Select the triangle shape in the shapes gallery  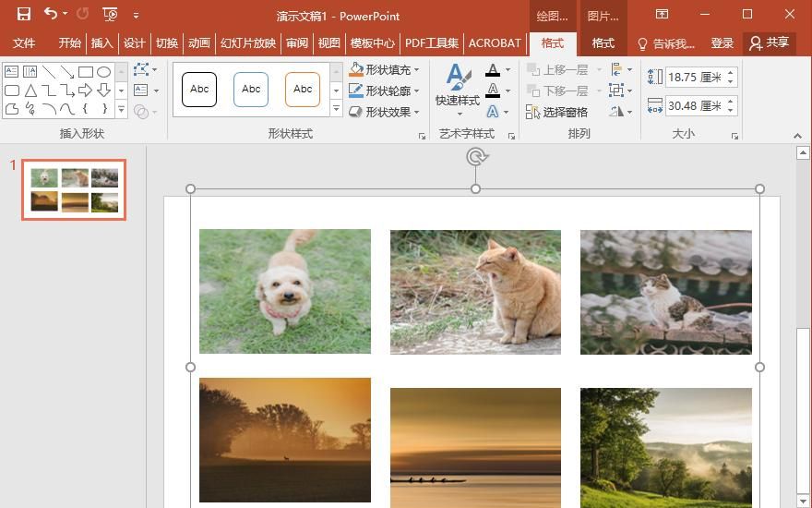pos(30,90)
